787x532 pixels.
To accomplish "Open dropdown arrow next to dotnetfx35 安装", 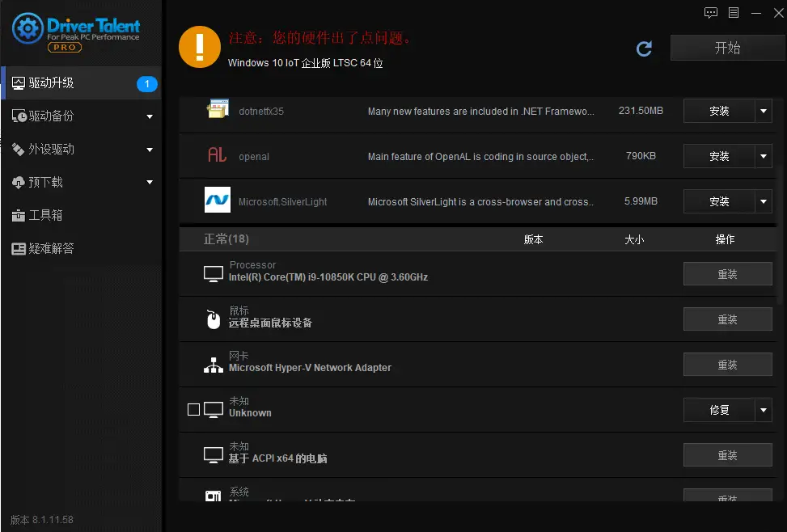I will (764, 111).
